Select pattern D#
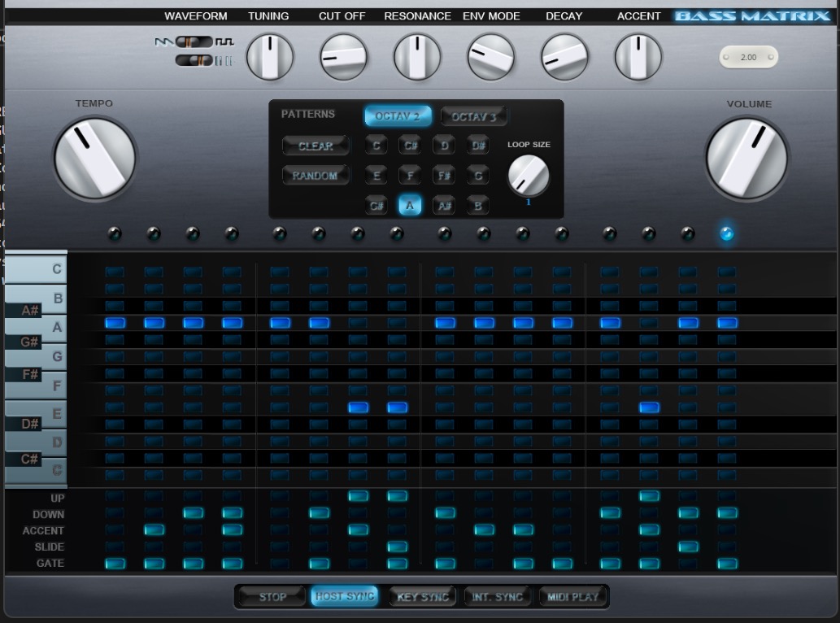Image resolution: width=840 pixels, height=623 pixels. (x=478, y=146)
